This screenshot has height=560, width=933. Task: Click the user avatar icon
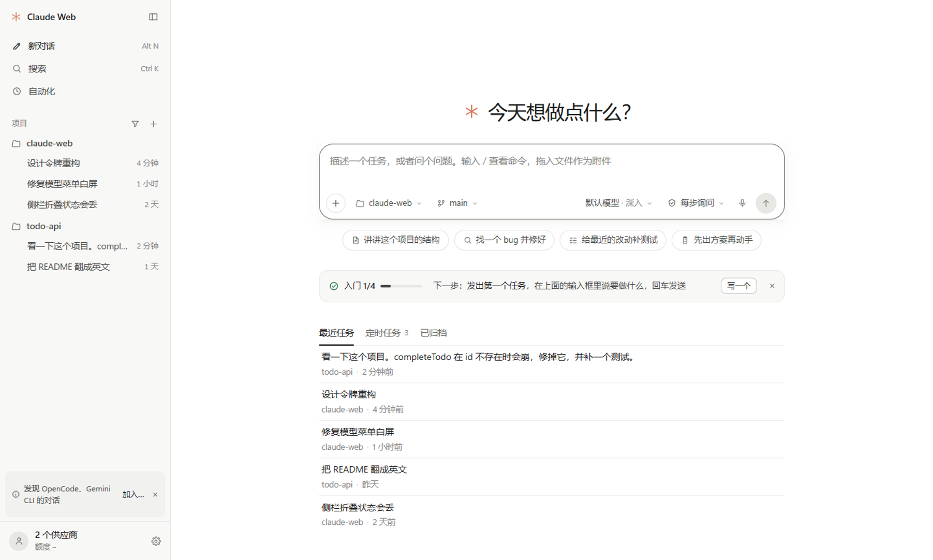(19, 541)
